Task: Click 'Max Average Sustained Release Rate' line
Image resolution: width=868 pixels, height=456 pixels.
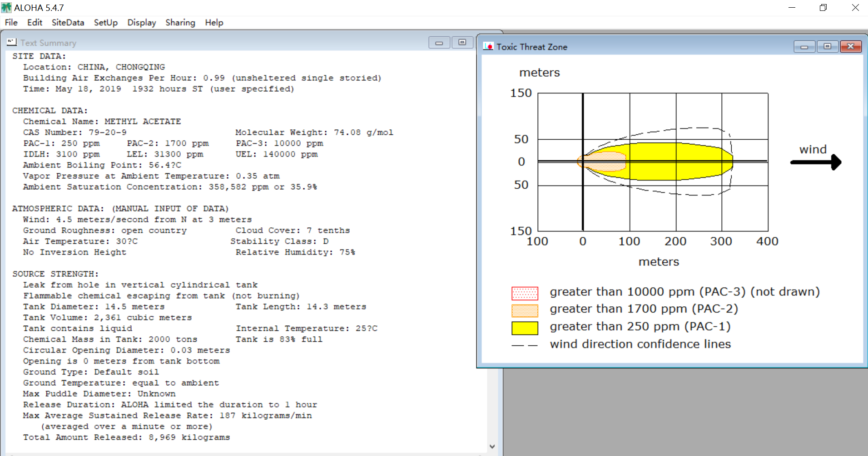Action: (168, 416)
